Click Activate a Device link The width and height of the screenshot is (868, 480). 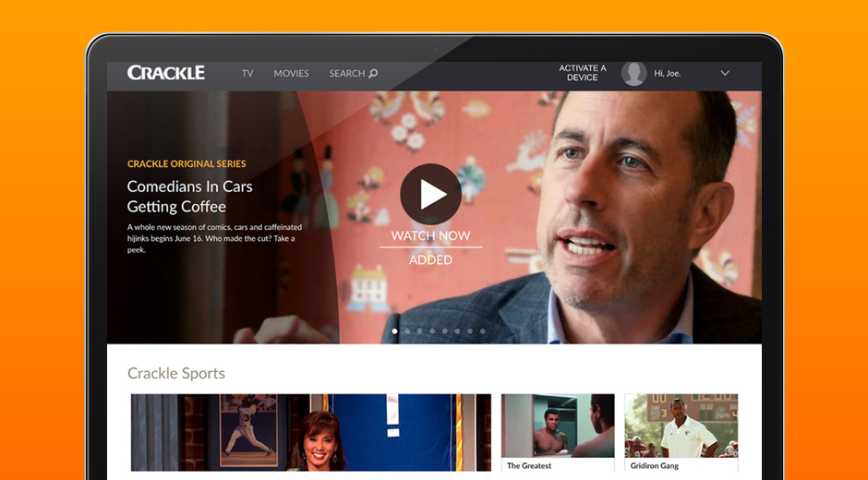pyautogui.click(x=583, y=73)
